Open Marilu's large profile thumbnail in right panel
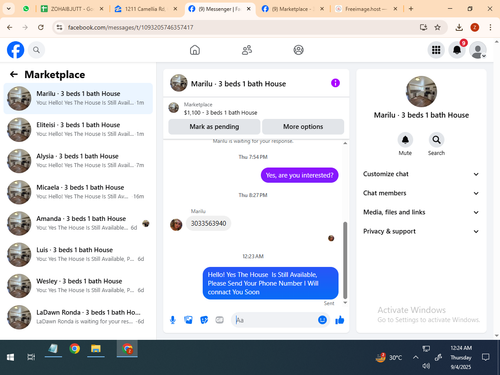The image size is (500, 375). click(421, 91)
